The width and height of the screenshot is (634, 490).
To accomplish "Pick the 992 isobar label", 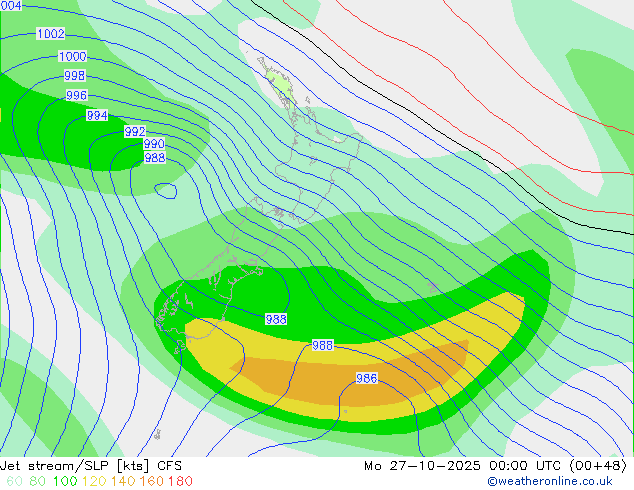I will (135, 131).
